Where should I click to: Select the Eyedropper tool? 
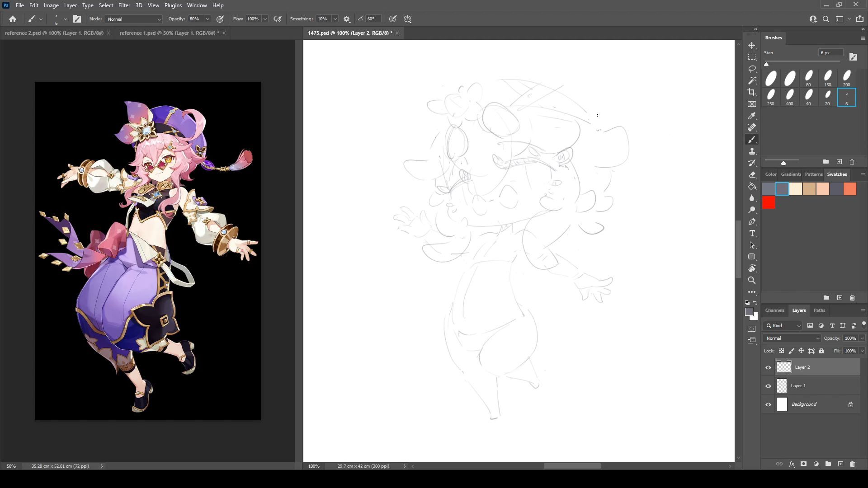(x=752, y=116)
